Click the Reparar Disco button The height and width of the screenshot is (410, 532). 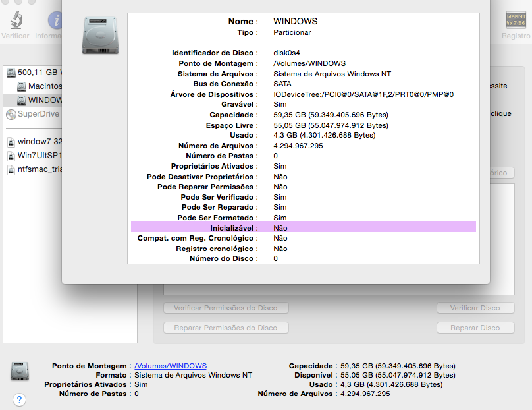pos(475,328)
